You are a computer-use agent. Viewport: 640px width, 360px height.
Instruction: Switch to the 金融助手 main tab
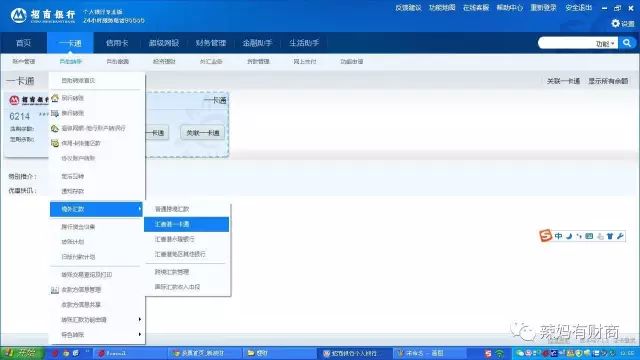[257, 43]
